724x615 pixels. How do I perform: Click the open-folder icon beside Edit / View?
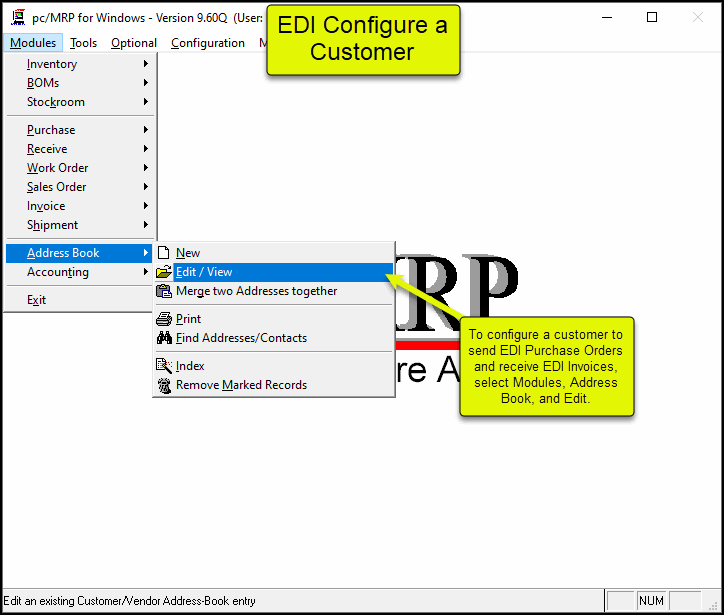coord(163,272)
